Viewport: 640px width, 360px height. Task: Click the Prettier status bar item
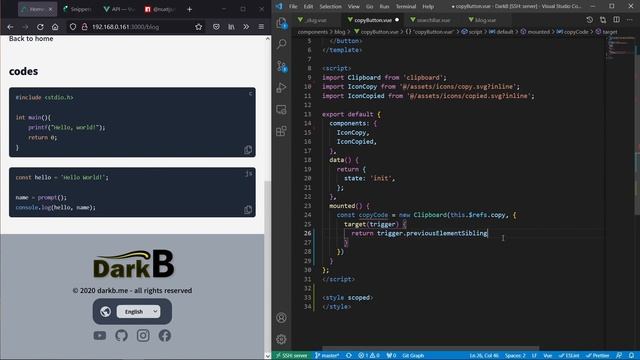[x=598, y=356]
